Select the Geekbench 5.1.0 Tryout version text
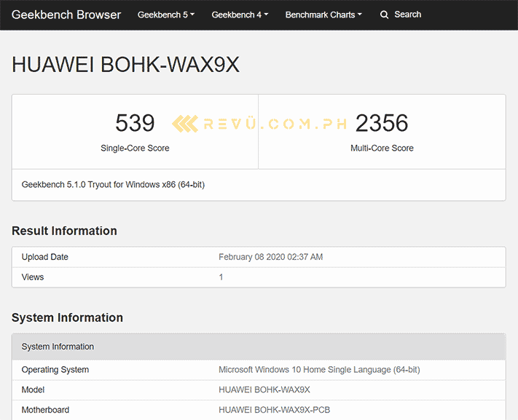The image size is (518, 420). pos(113,185)
